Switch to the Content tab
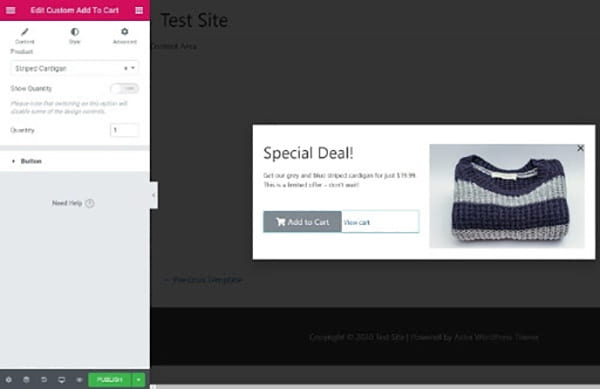Image resolution: width=600 pixels, height=389 pixels. pos(25,36)
